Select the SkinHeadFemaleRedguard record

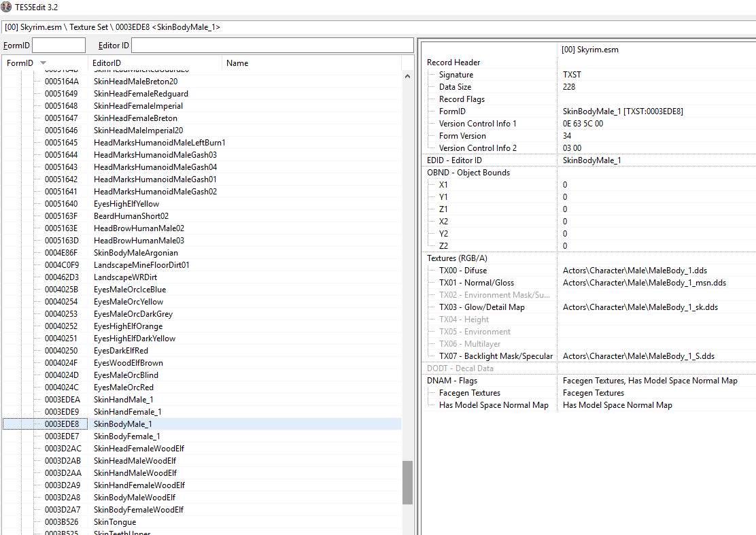point(201,94)
